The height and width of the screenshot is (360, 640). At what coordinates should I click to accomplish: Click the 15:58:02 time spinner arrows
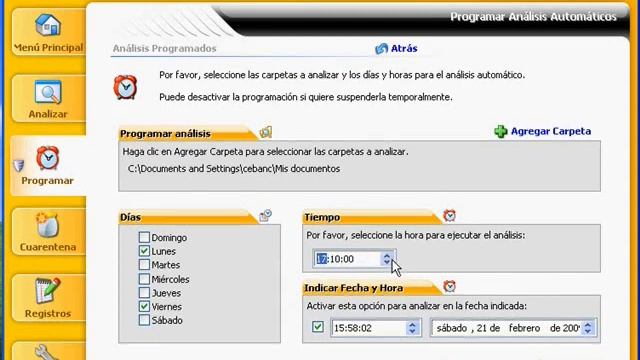point(412,328)
